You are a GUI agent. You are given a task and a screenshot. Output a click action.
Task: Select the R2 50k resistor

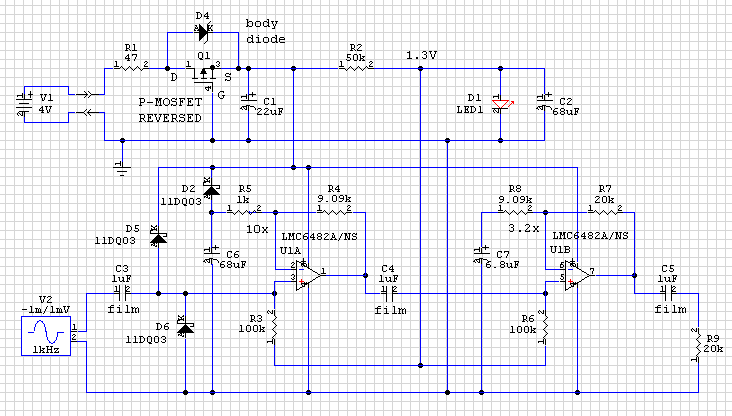(x=356, y=67)
